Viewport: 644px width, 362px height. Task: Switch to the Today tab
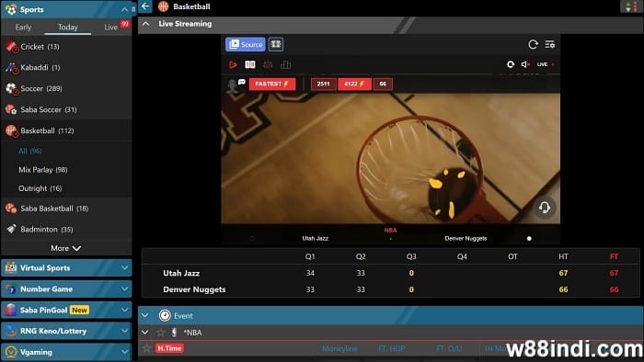point(68,27)
